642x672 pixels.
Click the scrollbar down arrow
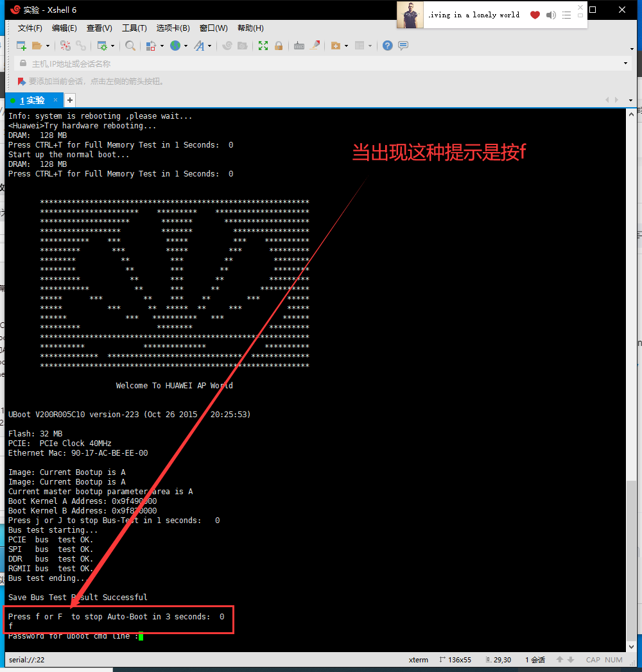coord(631,647)
